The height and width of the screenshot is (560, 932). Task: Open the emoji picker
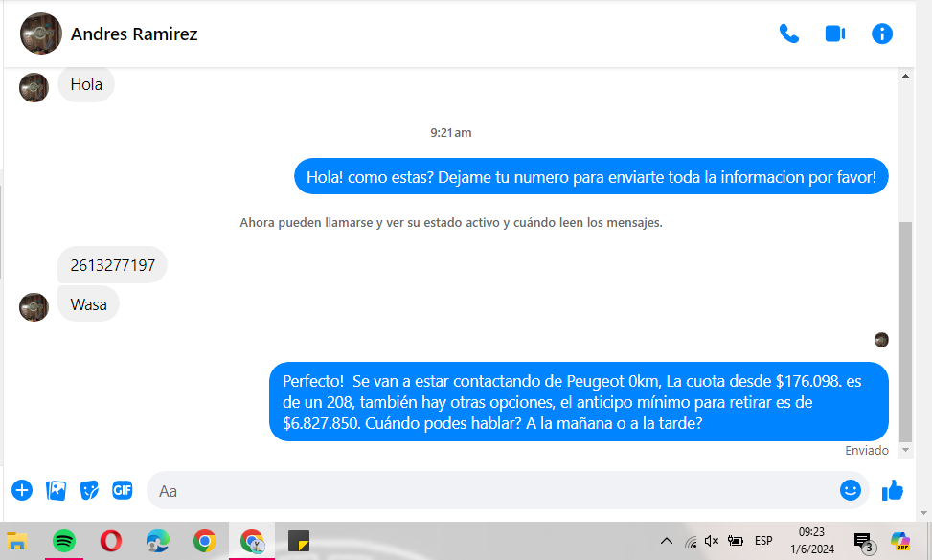coord(850,490)
